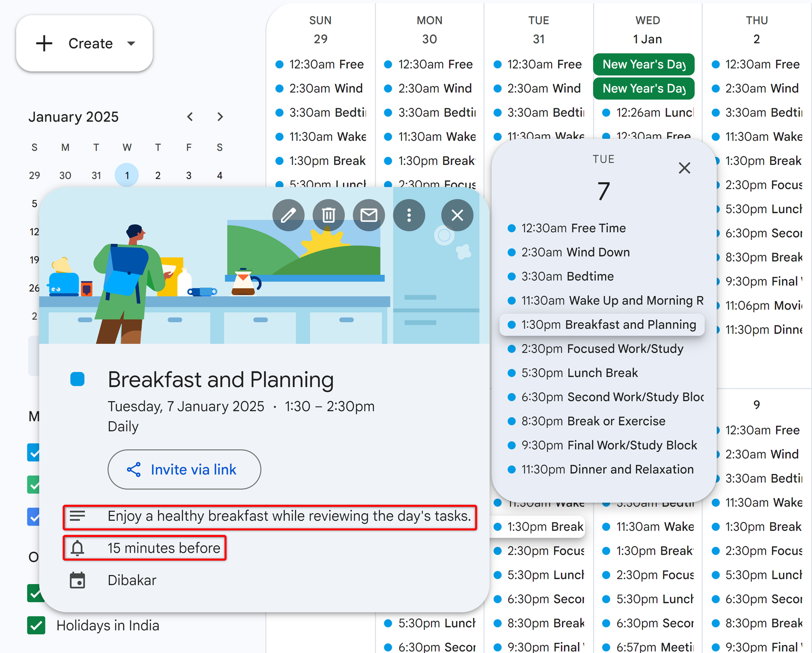The height and width of the screenshot is (653, 812).
Task: Edit the Breakfast and Planning event
Action: coord(288,215)
